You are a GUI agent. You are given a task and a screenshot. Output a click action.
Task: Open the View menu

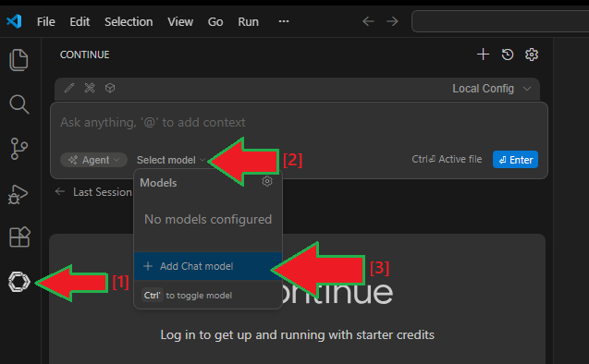pos(180,22)
